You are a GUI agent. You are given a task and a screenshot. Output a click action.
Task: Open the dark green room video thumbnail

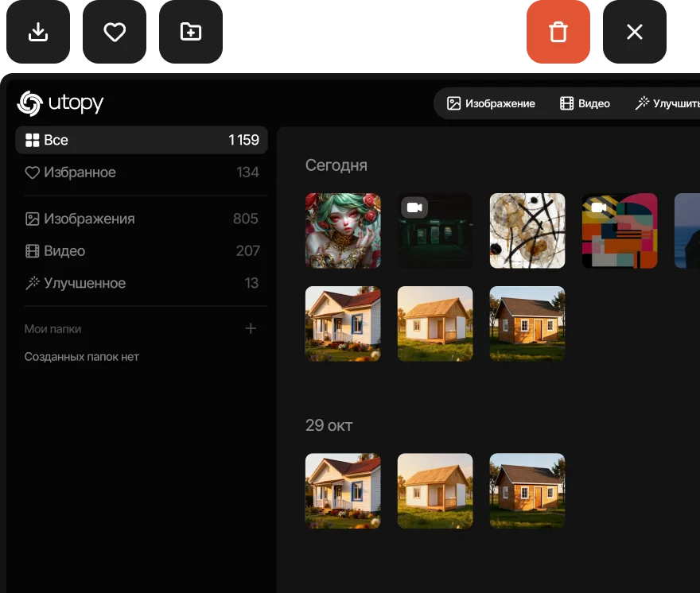pyautogui.click(x=435, y=231)
